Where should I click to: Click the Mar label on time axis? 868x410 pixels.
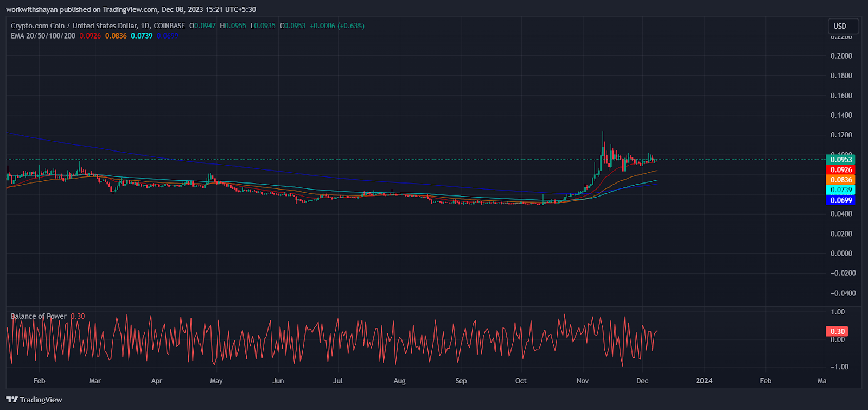point(95,381)
